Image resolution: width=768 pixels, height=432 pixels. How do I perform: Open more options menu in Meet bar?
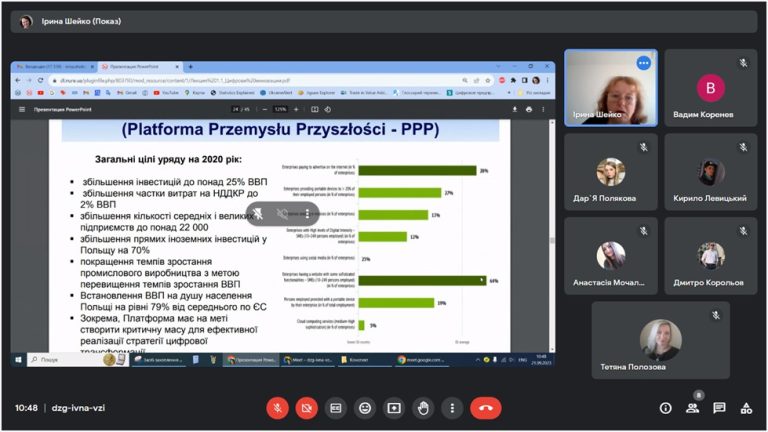click(x=452, y=408)
